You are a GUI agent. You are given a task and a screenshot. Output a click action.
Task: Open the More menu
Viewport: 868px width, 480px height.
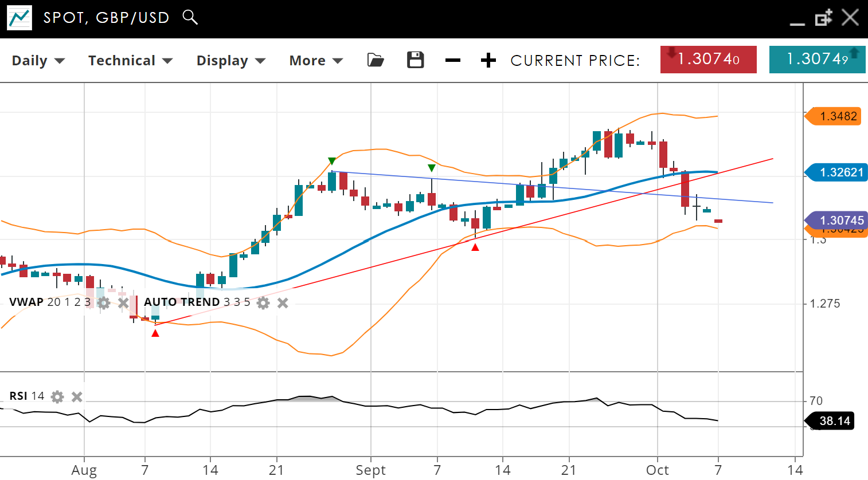coord(316,61)
